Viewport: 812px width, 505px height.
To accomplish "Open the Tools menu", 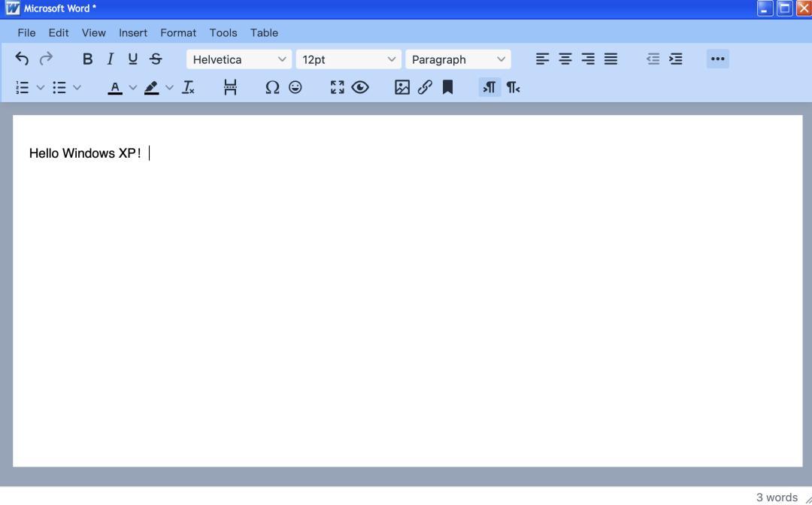I will point(223,32).
